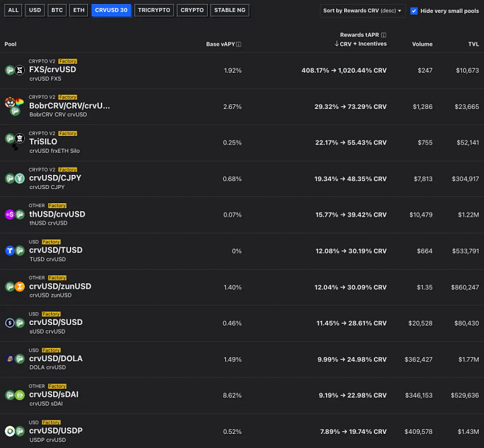The image size is (484, 448).
Task: Click the CJPY yen token icon
Action: pos(19,178)
